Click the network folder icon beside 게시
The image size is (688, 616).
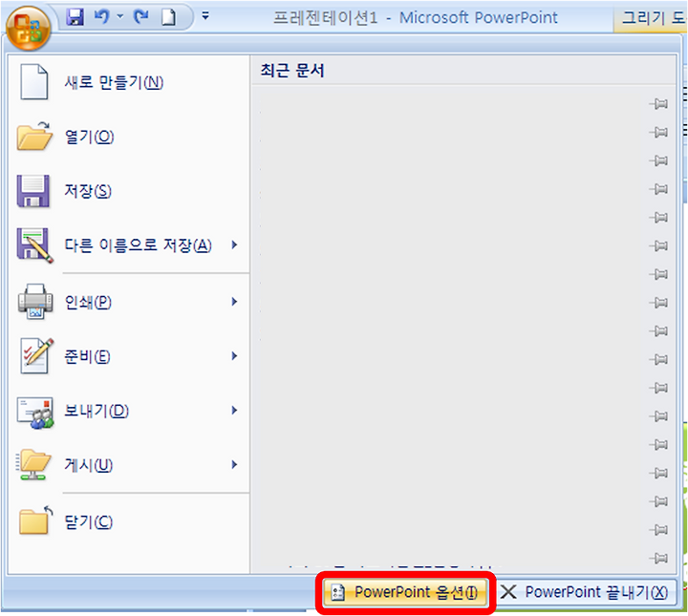(33, 465)
